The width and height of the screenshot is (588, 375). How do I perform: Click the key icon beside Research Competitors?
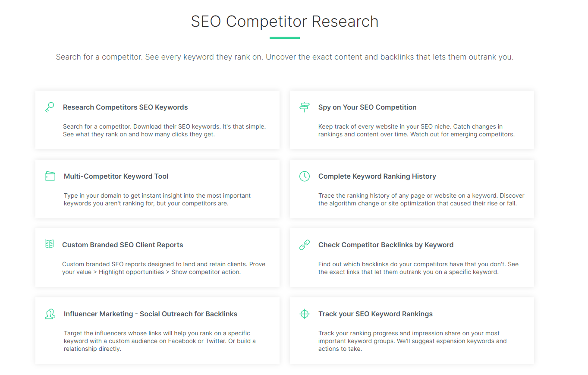[50, 107]
